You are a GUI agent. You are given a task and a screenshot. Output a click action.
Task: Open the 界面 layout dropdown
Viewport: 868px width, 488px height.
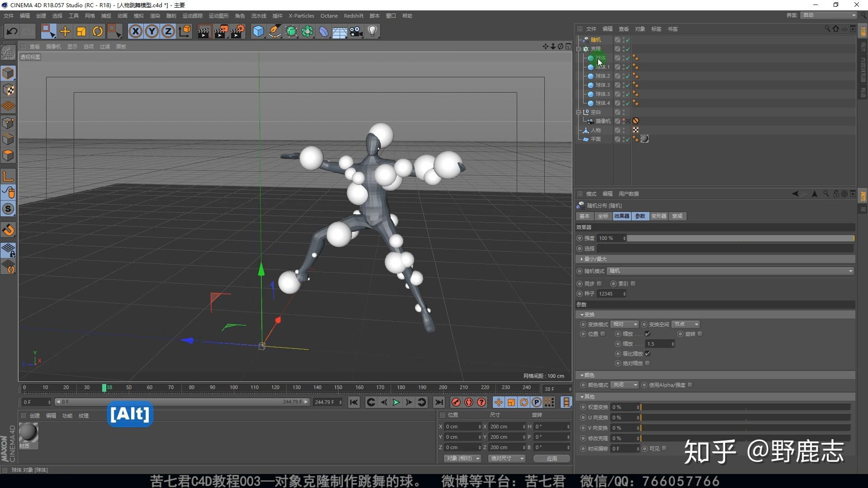pos(829,15)
